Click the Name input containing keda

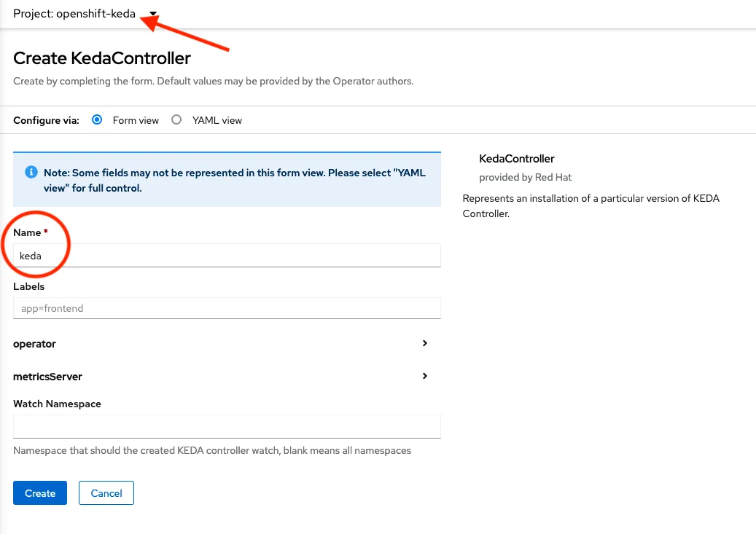[x=226, y=255]
